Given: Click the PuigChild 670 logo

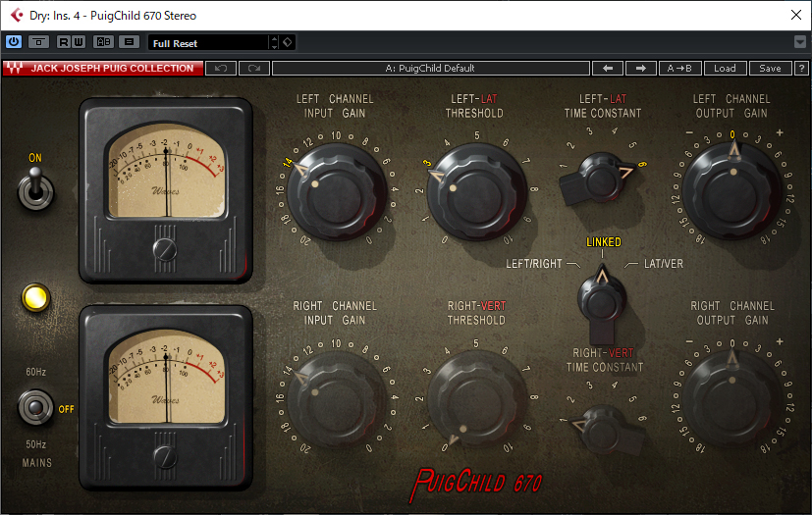Looking at the screenshot, I should pyautogui.click(x=475, y=484).
